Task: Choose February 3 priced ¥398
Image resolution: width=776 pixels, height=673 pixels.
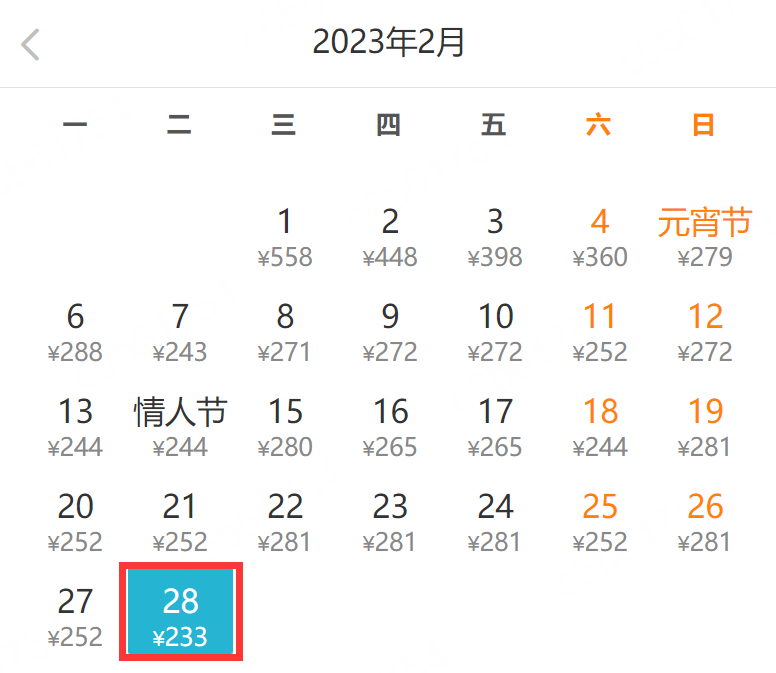Action: tap(495, 238)
